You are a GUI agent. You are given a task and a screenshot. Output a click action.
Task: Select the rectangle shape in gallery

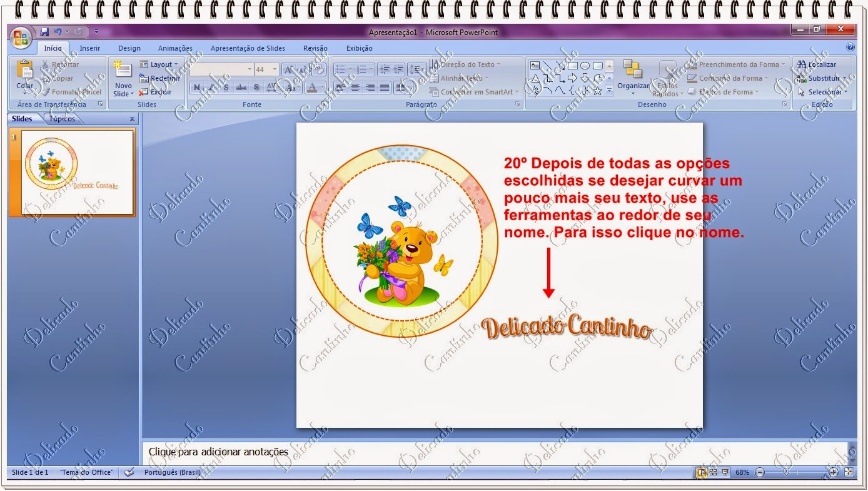(572, 65)
